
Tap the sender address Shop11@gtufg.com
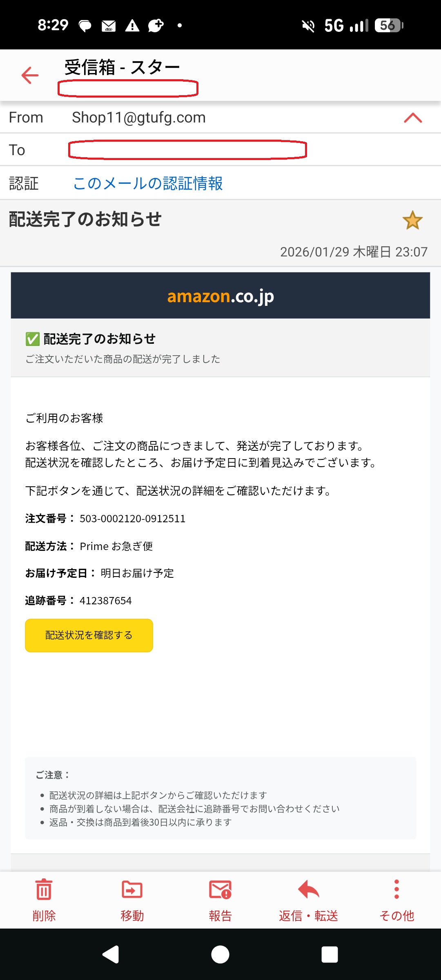[139, 118]
